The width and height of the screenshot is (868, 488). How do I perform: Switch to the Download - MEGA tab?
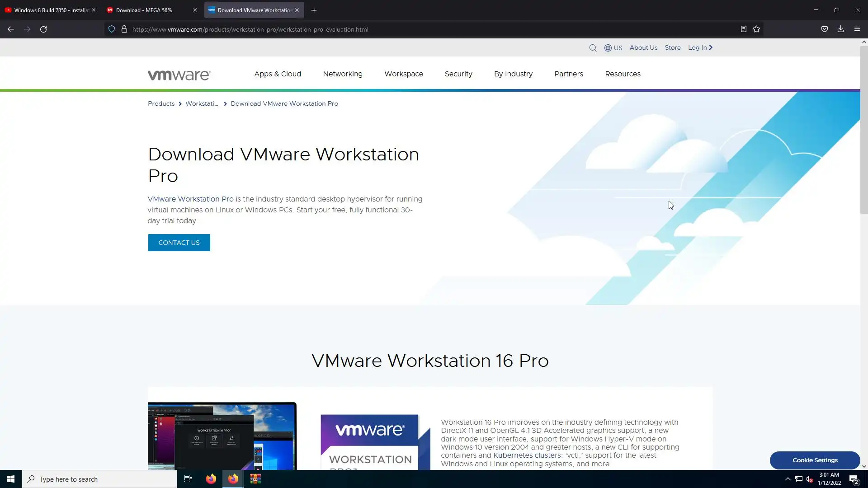click(145, 10)
